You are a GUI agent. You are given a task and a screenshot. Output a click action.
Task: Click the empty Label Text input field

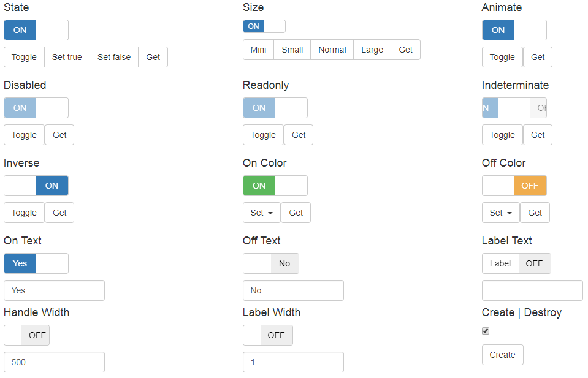pos(532,290)
